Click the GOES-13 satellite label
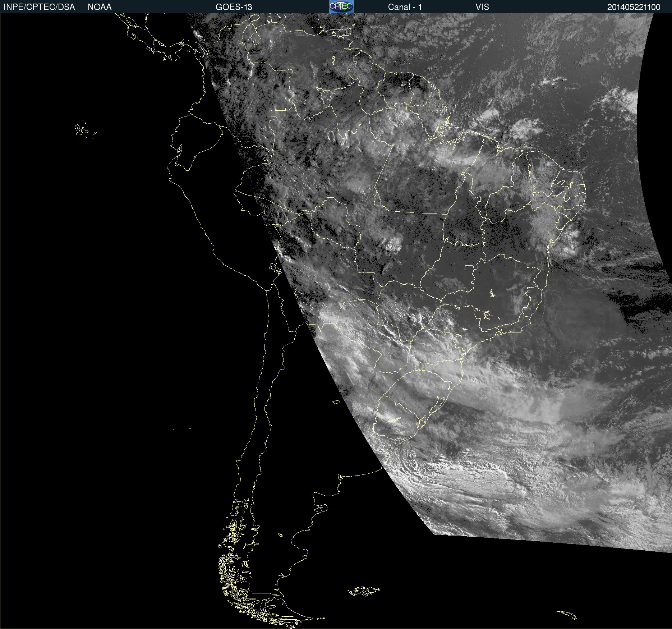The image size is (672, 629). 234,7
